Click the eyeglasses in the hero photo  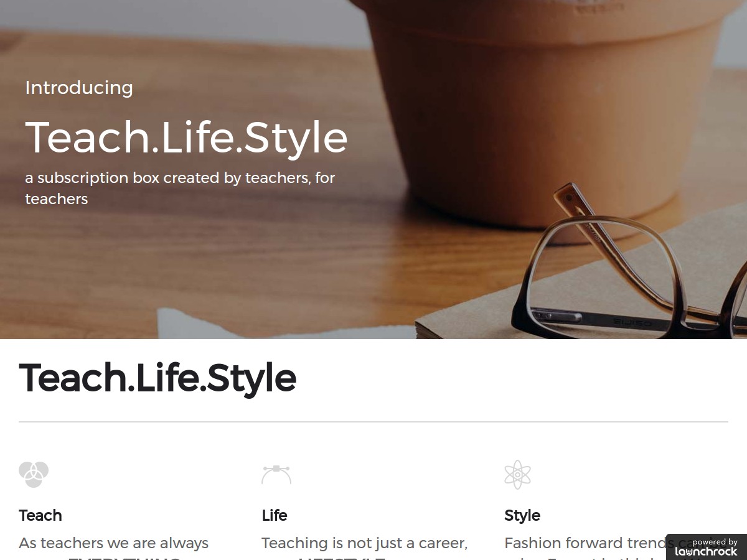point(629,268)
